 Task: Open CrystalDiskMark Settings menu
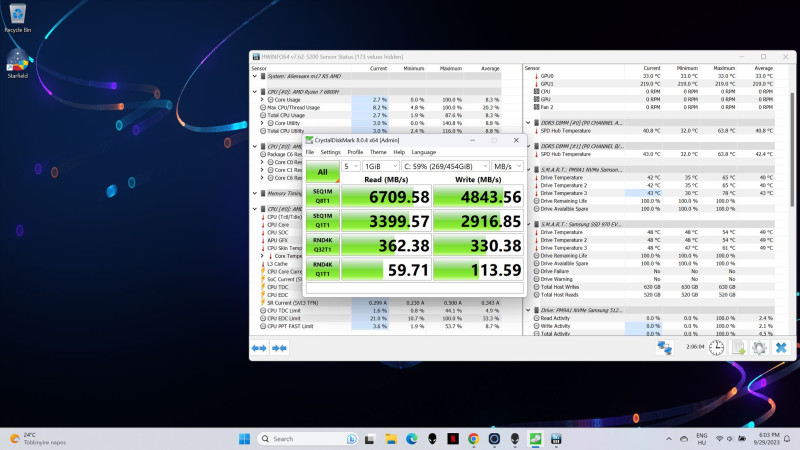(330, 152)
